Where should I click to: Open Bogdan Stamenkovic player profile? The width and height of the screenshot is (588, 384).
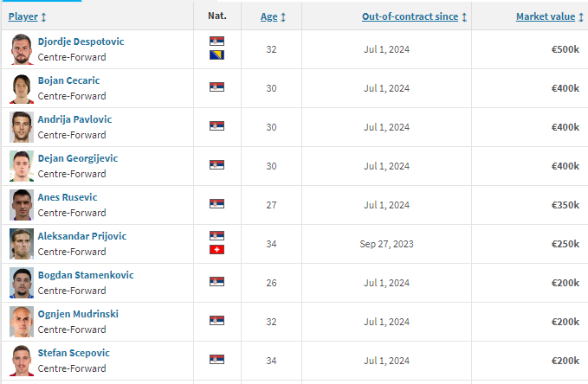(86, 275)
